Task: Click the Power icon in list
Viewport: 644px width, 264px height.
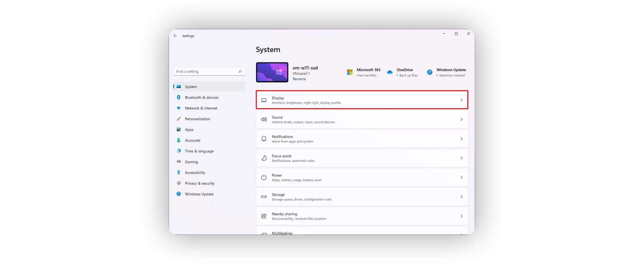Action: tap(263, 178)
